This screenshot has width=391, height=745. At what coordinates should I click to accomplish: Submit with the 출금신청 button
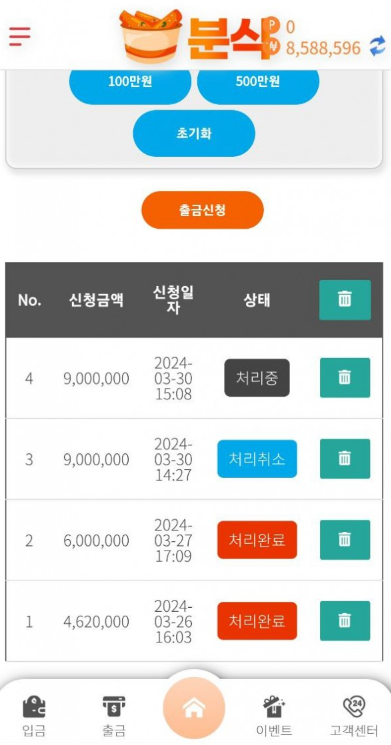point(202,210)
